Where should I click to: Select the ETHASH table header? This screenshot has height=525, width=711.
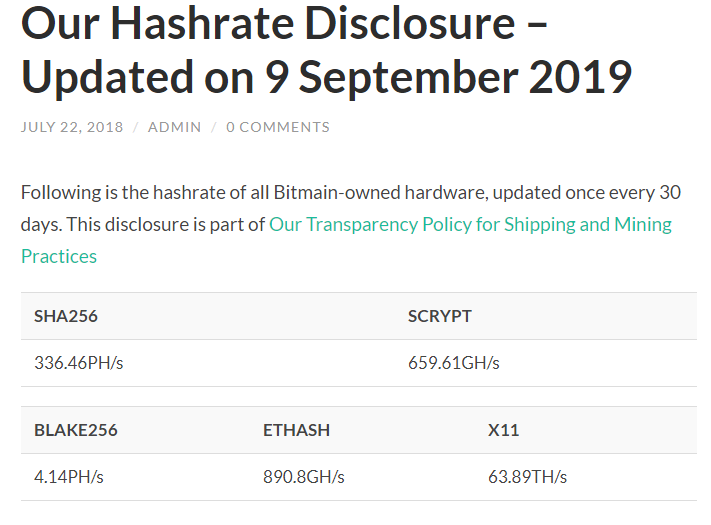click(297, 430)
